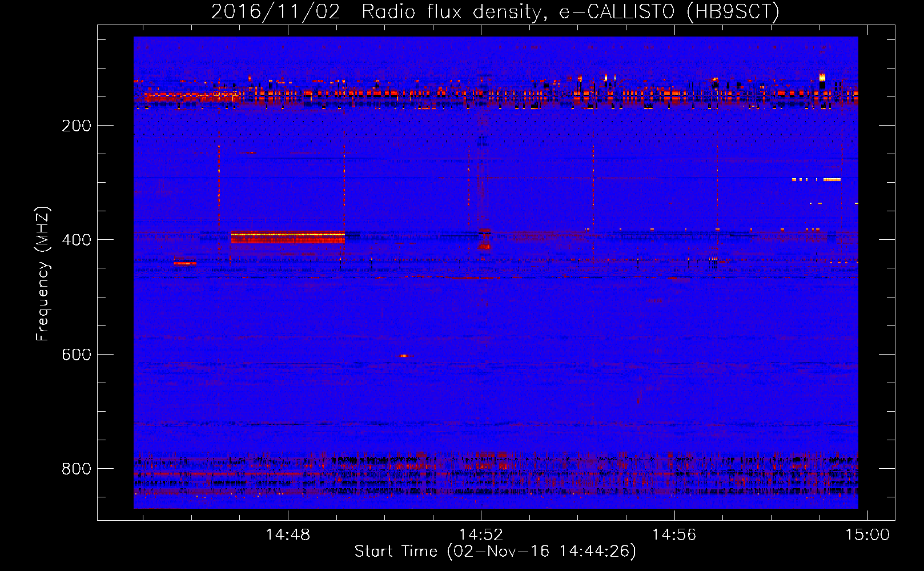The width and height of the screenshot is (924, 571).
Task: Click the 200 frequency tick label
Action: tap(76, 126)
